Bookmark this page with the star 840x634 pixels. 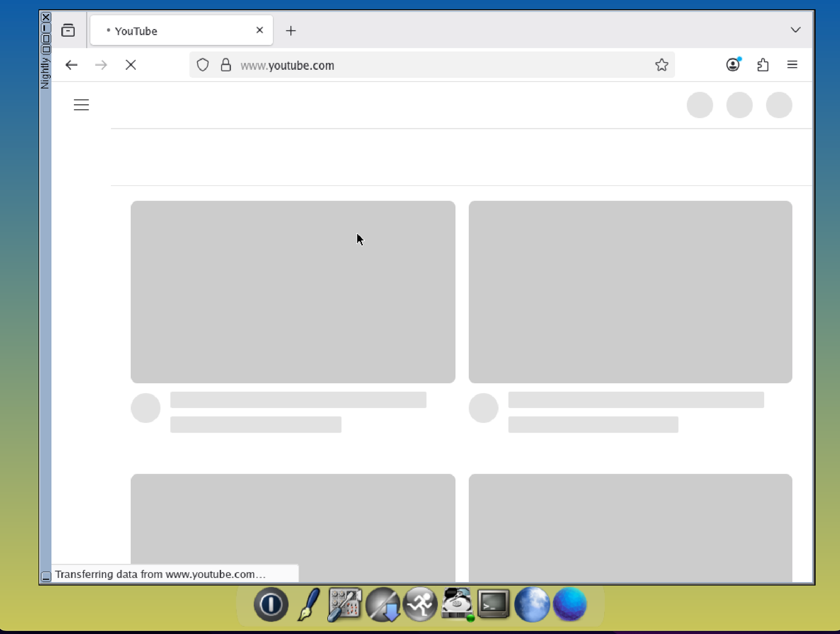(661, 65)
